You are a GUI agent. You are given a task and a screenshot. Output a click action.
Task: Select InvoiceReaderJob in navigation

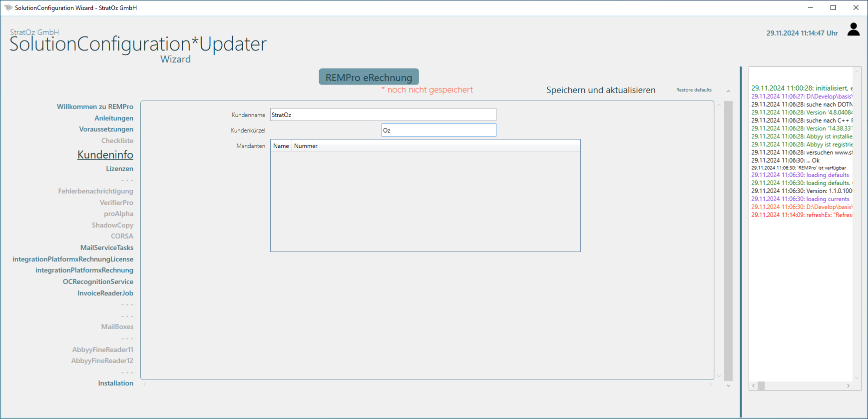(105, 293)
